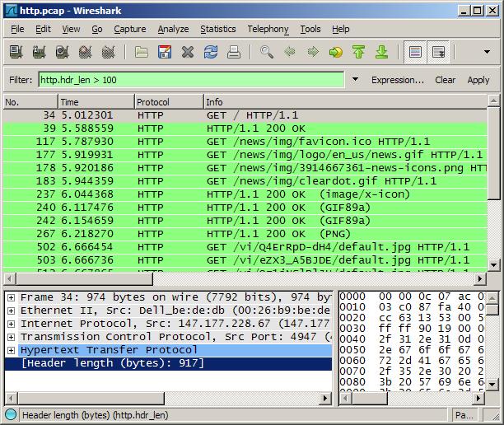Go back in packet history arrow

[290, 52]
